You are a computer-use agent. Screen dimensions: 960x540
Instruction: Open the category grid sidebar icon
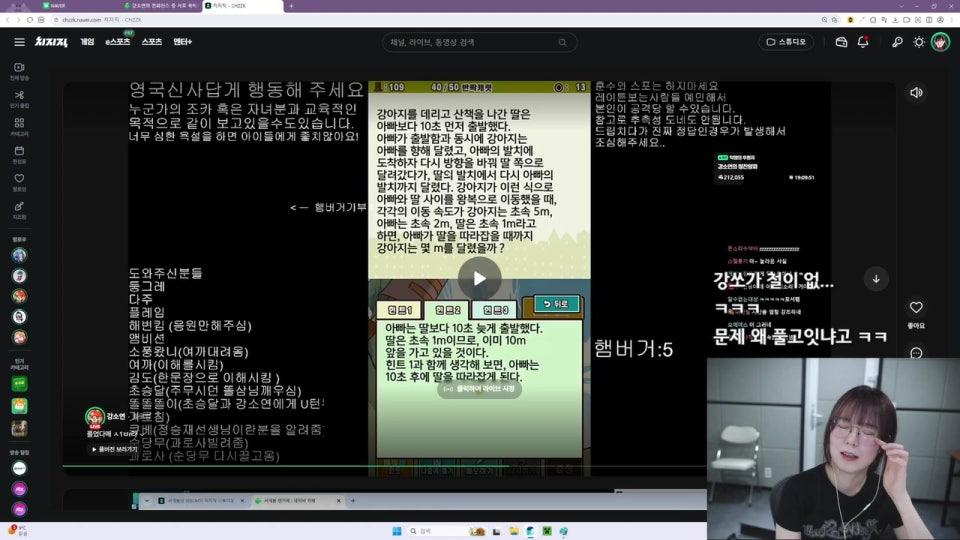pos(19,125)
